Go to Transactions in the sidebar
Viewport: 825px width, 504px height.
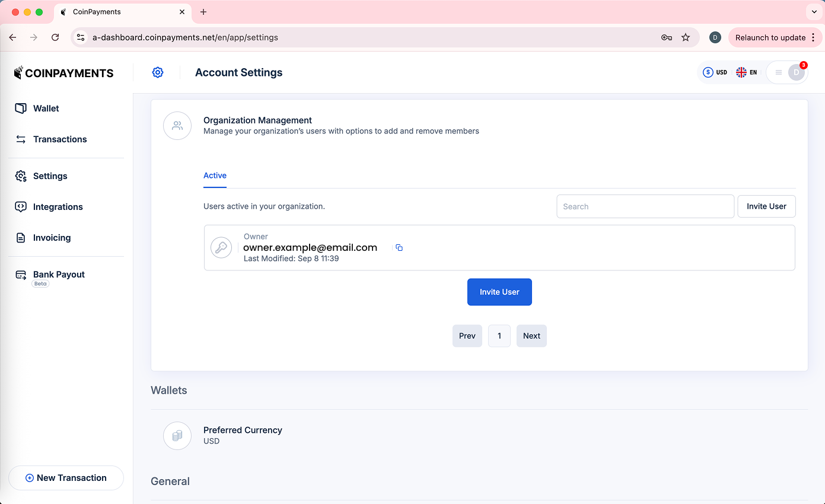[x=59, y=139]
